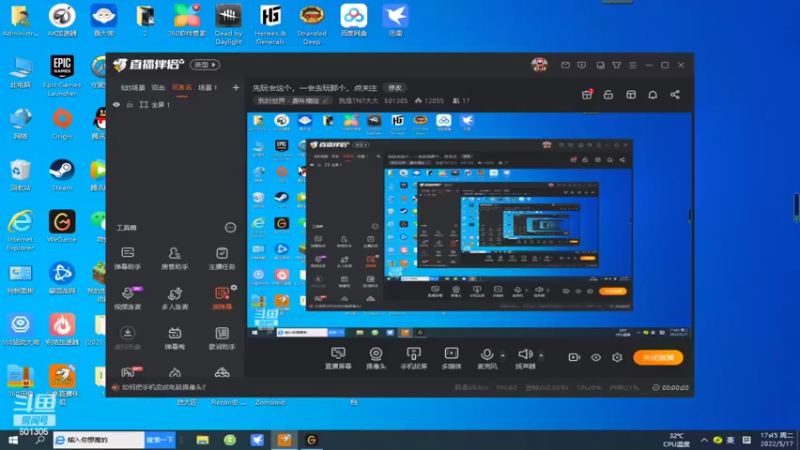Image resolution: width=800 pixels, height=450 pixels.
Task: Open settings gear on the orange tool
Action: click(234, 288)
